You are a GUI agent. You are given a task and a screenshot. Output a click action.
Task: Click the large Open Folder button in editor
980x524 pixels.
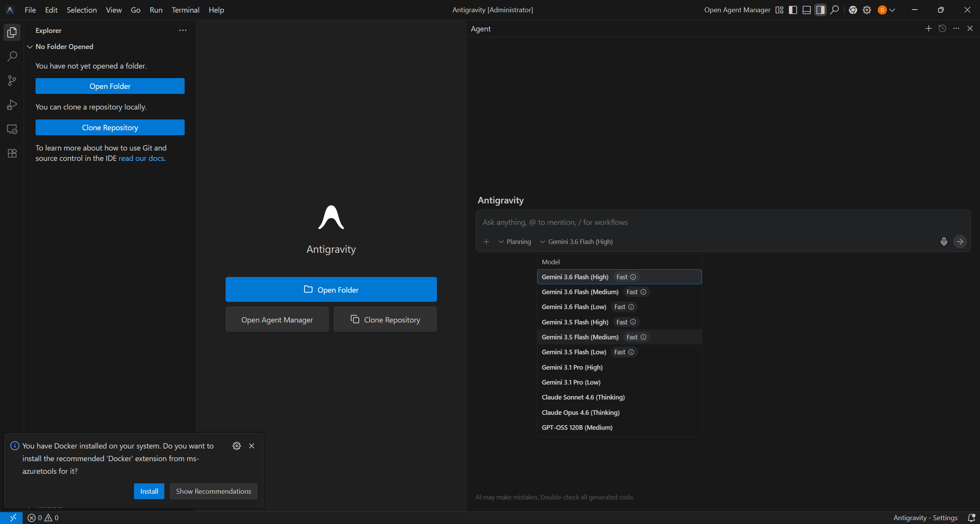(x=331, y=290)
